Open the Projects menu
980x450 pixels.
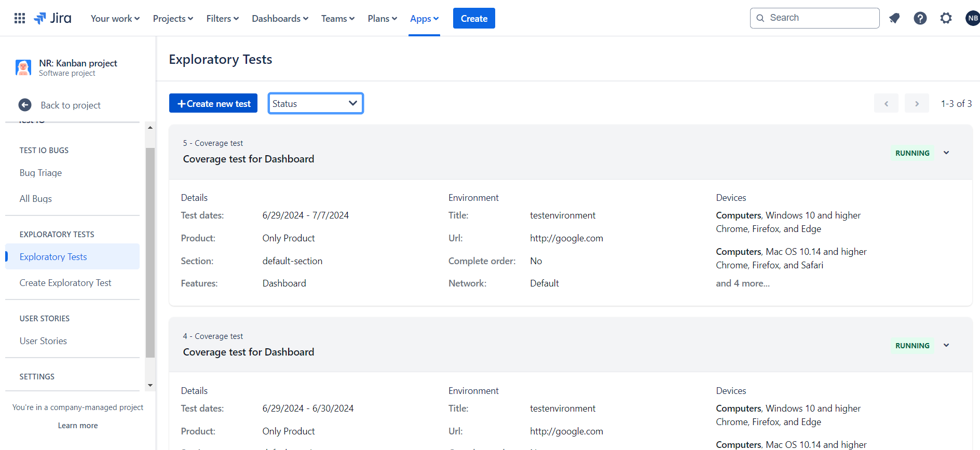[x=173, y=18]
